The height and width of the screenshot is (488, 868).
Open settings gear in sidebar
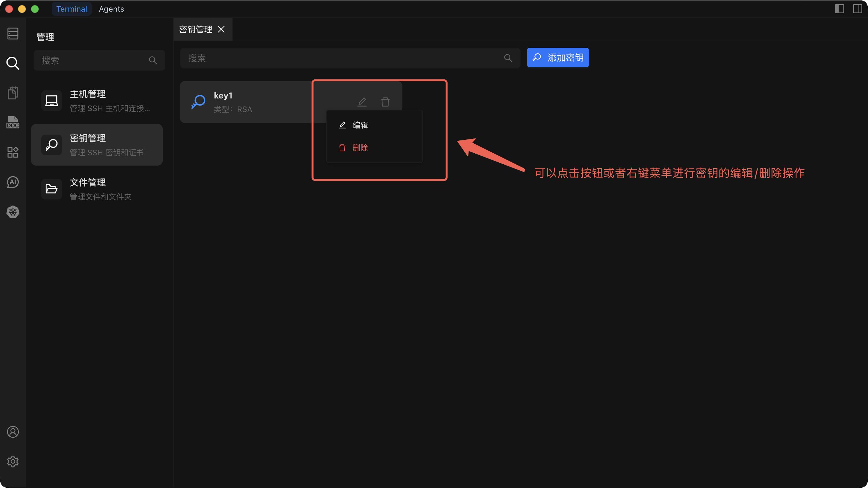[x=13, y=462]
